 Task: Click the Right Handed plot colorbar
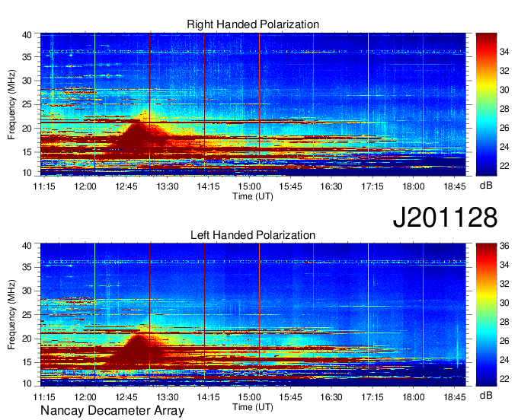pyautogui.click(x=486, y=104)
